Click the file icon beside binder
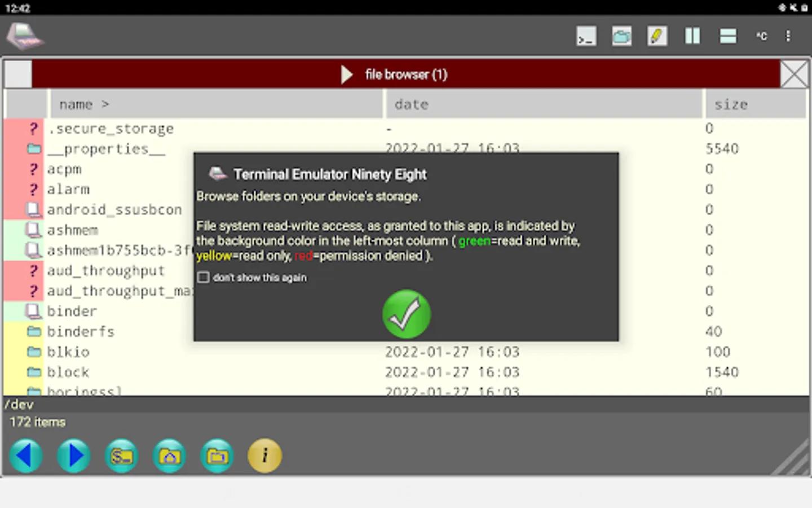The image size is (812, 508). coord(34,311)
